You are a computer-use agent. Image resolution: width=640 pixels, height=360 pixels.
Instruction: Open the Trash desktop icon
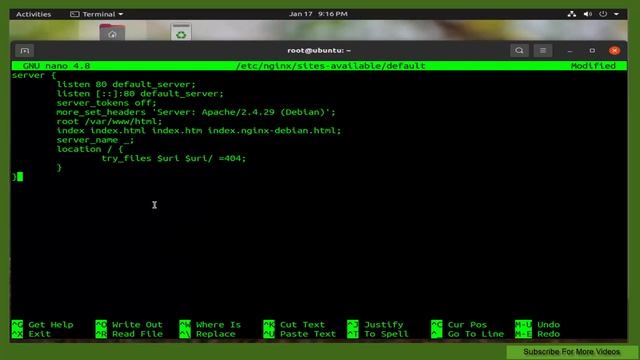pos(181,32)
